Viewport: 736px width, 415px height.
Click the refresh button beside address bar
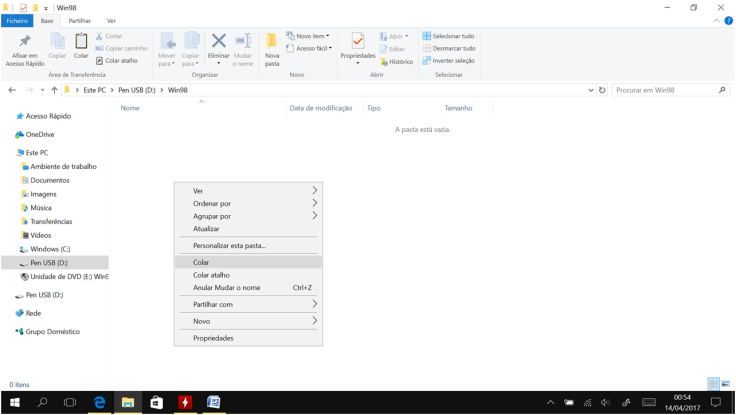[602, 90]
